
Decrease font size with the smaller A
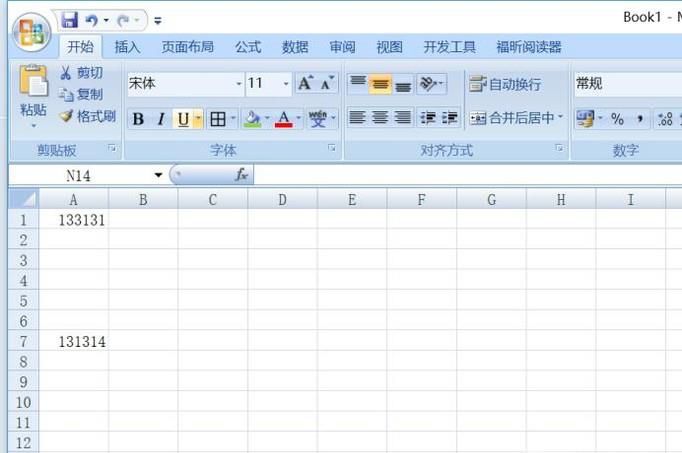pyautogui.click(x=327, y=83)
